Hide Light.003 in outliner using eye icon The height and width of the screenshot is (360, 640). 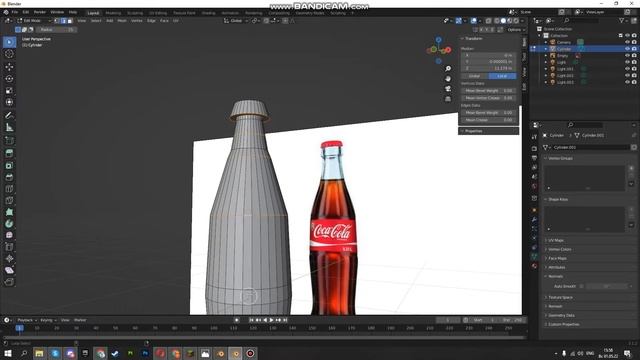[x=627, y=82]
